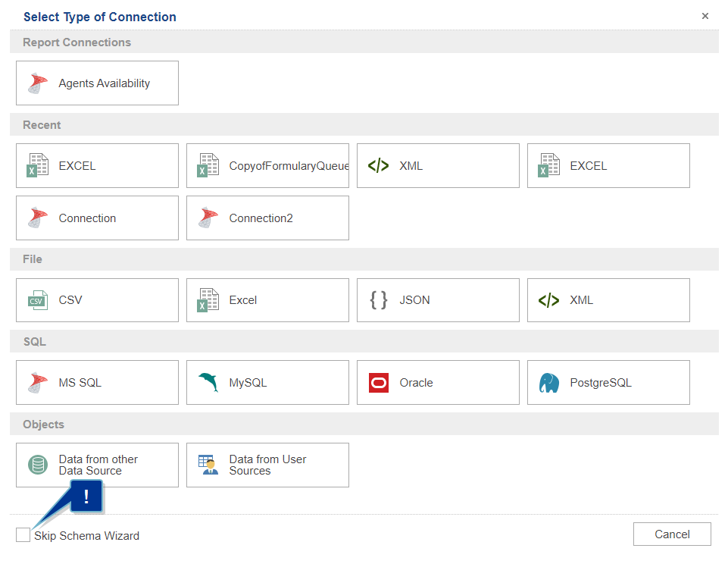Choose the Excel icon in File section
Image resolution: width=728 pixels, height=564 pixels.
point(208,300)
